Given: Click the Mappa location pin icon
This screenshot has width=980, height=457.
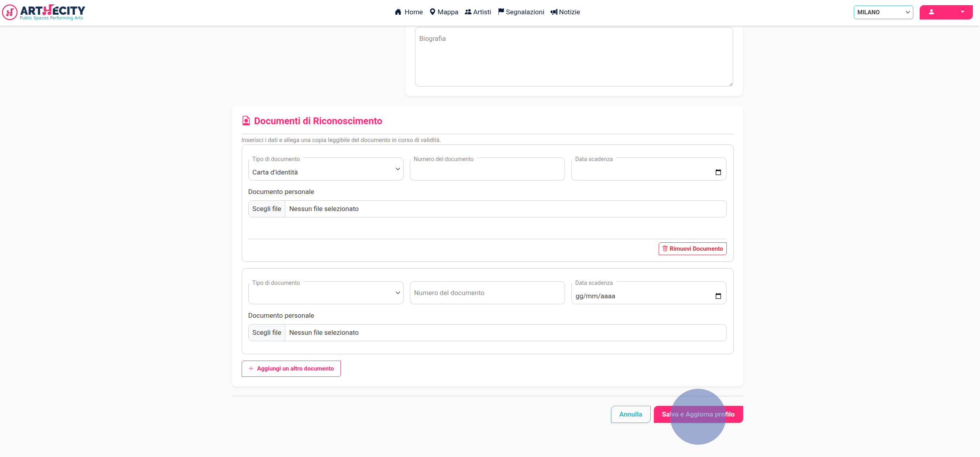Looking at the screenshot, I should 432,12.
